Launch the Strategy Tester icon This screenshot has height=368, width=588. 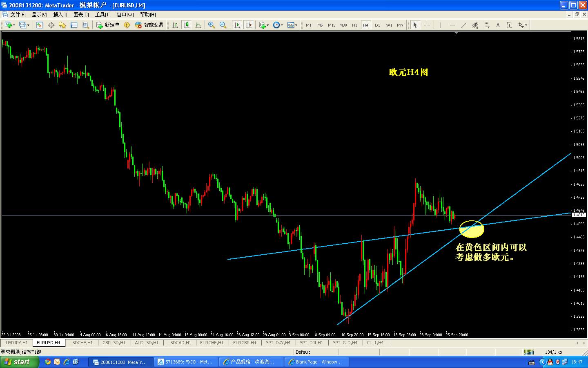85,25
